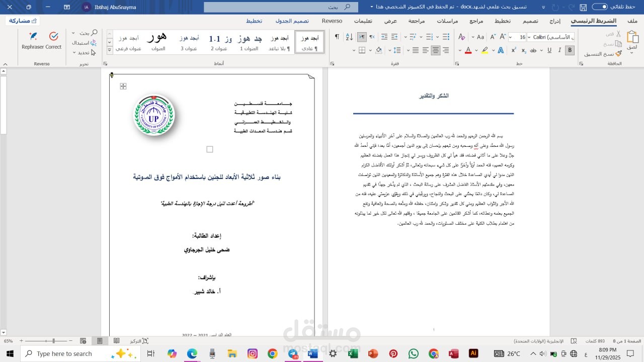Switch to the عرض (View) tab
The image size is (644, 362).
click(391, 21)
